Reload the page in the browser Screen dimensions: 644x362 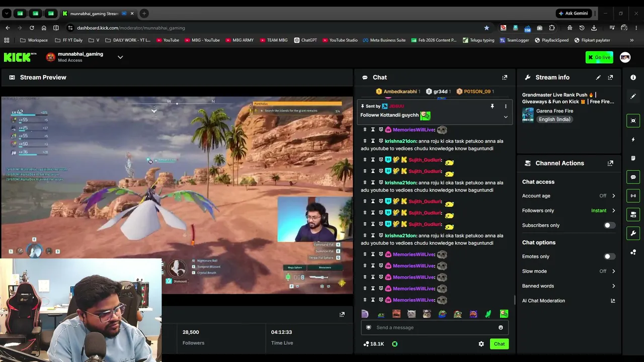click(x=32, y=28)
